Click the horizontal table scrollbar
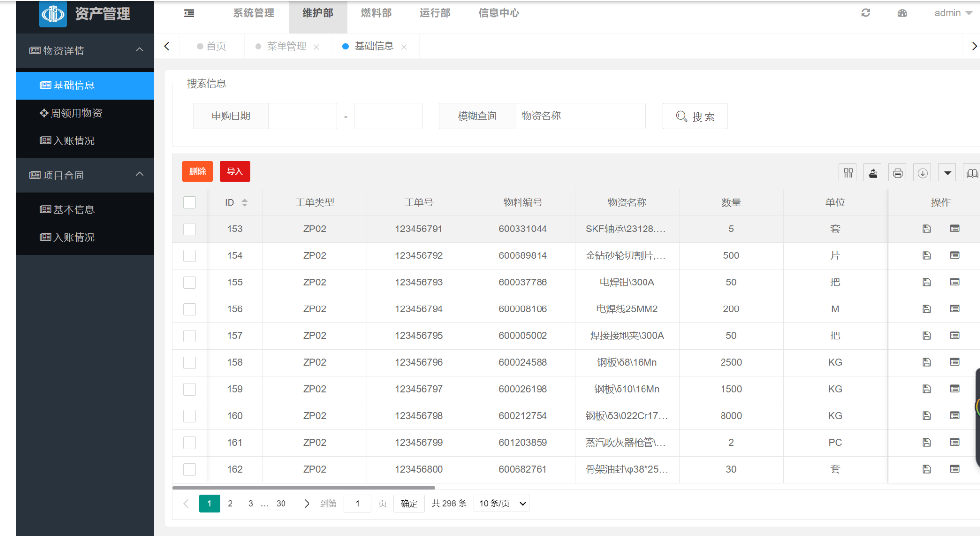The image size is (980, 536). pos(304,488)
